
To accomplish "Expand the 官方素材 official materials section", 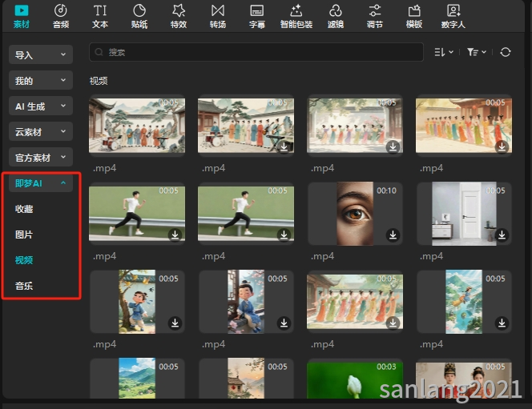I will pyautogui.click(x=41, y=157).
